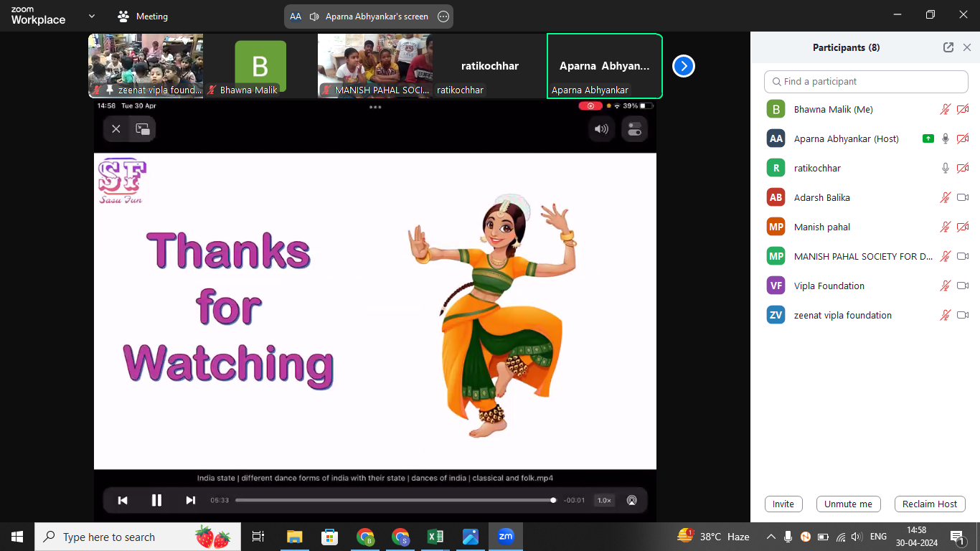Click the AirPlay icon in the player
Screen dimensions: 980x551
(x=631, y=500)
